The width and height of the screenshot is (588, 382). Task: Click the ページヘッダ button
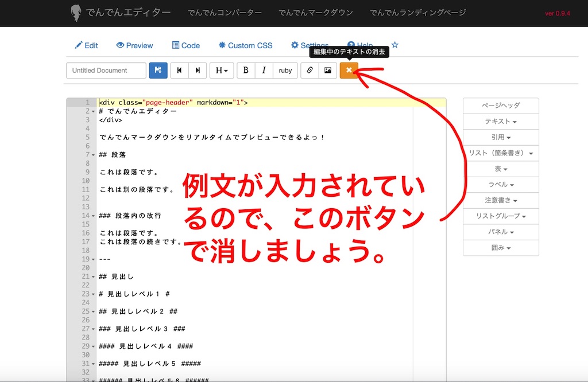(501, 106)
